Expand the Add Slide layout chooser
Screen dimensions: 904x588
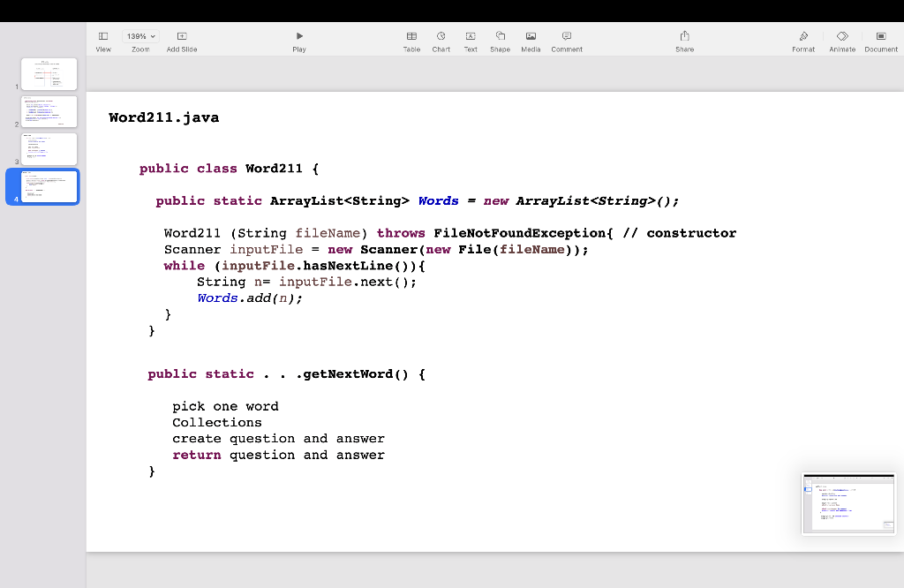(181, 35)
